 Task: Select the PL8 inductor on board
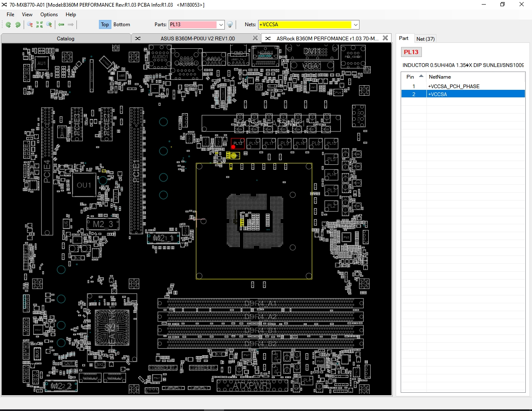pos(316,144)
